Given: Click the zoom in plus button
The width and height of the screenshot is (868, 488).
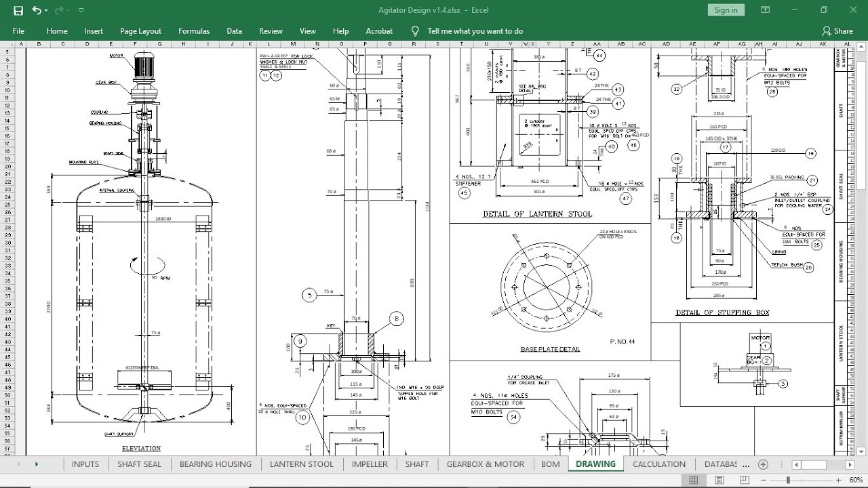Looking at the screenshot, I should click(x=839, y=480).
